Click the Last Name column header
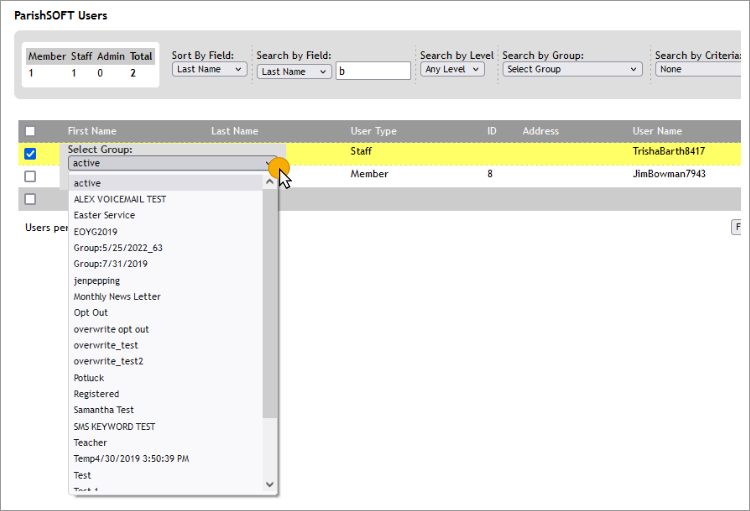Viewport: 750px width, 511px height. [x=234, y=131]
